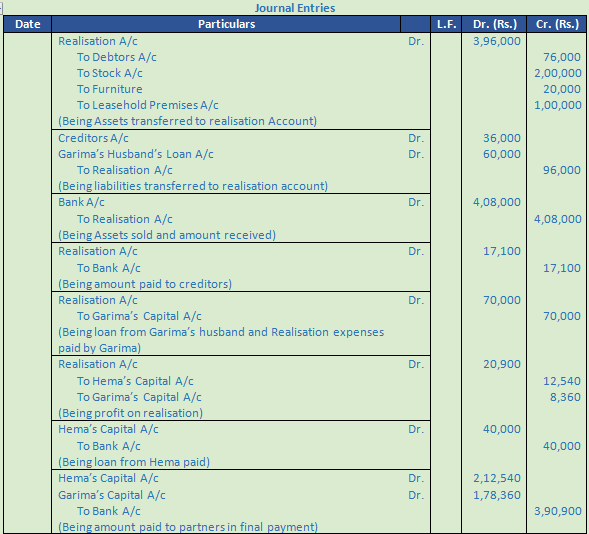Select the profit on realisation narration
The height and width of the screenshot is (534, 589).
coord(130,413)
